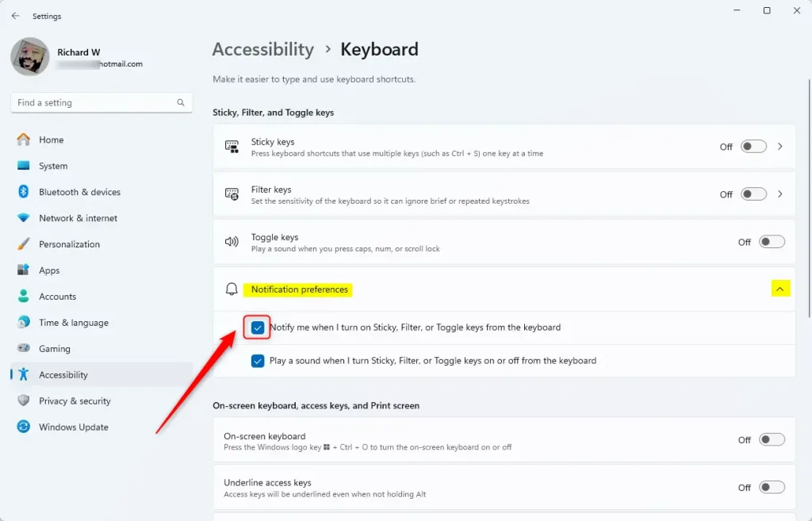Click the Personalization paintbrush icon
Viewport: 812px width, 521px height.
(x=23, y=244)
